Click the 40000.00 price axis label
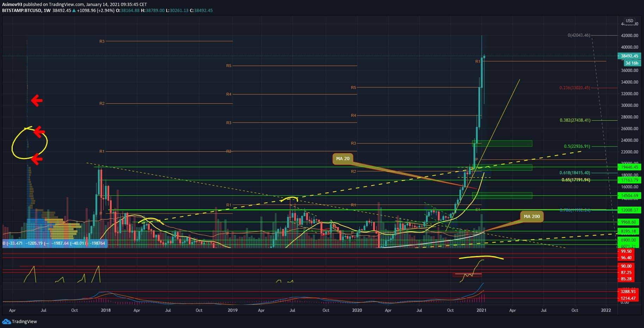The height and width of the screenshot is (328, 644). click(630, 47)
